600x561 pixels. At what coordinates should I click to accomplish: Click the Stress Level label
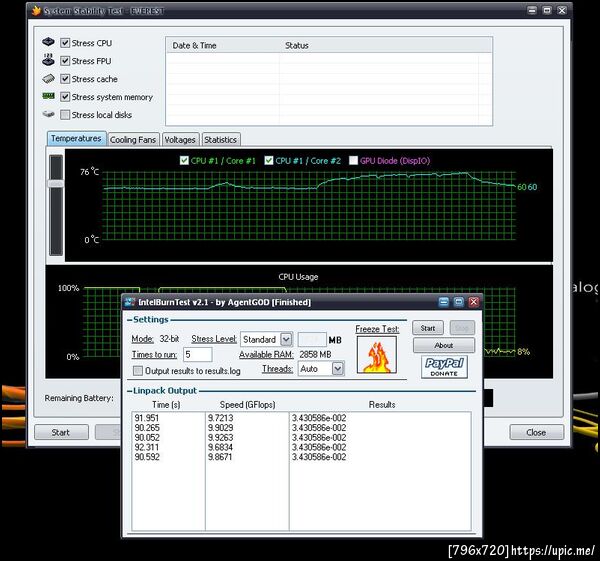point(214,339)
